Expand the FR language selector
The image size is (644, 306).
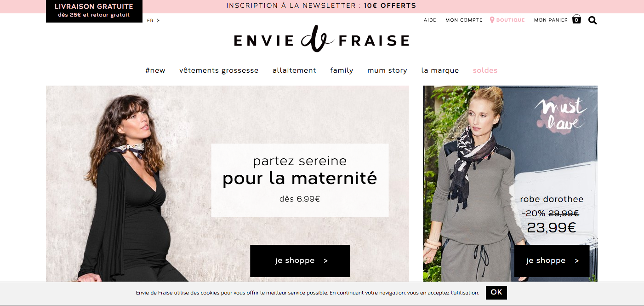[x=154, y=20]
